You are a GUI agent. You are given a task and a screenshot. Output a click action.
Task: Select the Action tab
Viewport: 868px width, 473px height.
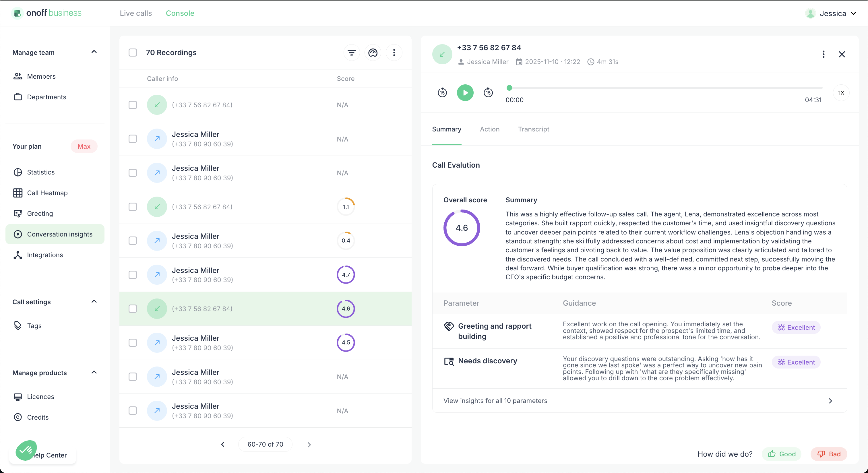[x=490, y=129]
